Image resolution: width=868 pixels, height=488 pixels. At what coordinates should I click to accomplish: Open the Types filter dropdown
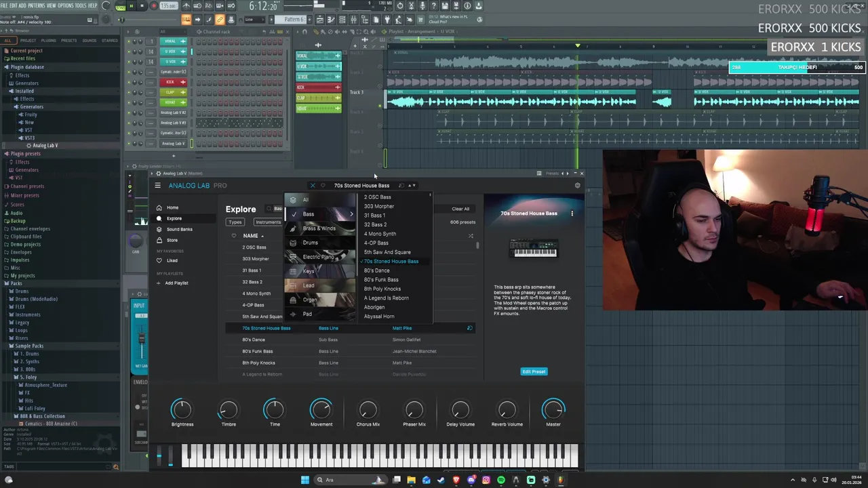click(235, 222)
